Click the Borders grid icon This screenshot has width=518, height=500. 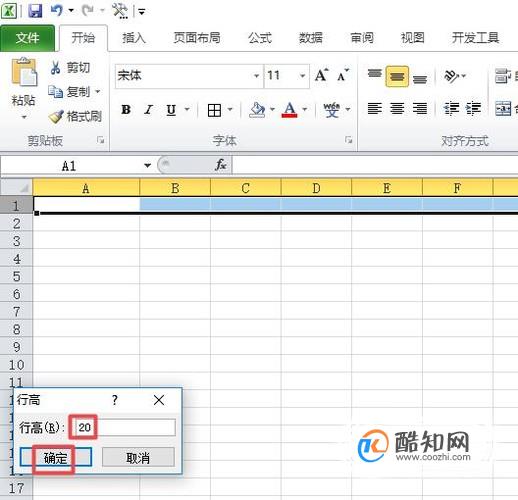click(214, 110)
